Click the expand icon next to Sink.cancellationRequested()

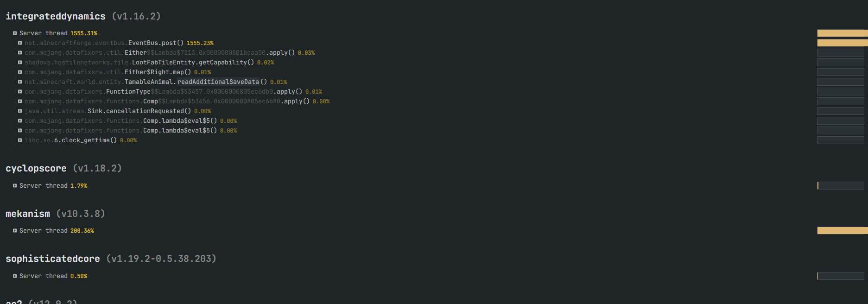pos(20,111)
